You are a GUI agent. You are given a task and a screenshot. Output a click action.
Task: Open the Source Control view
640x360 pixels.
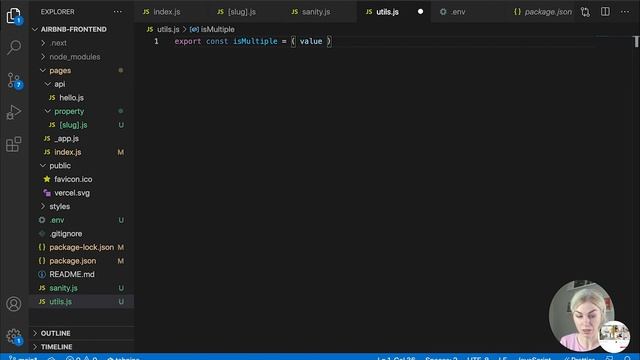pos(14,80)
